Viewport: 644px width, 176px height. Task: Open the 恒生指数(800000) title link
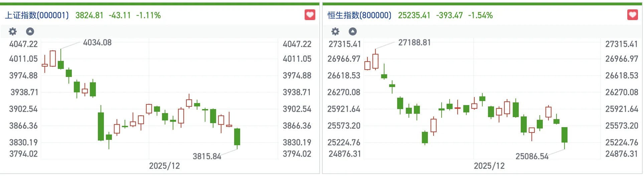tap(359, 15)
